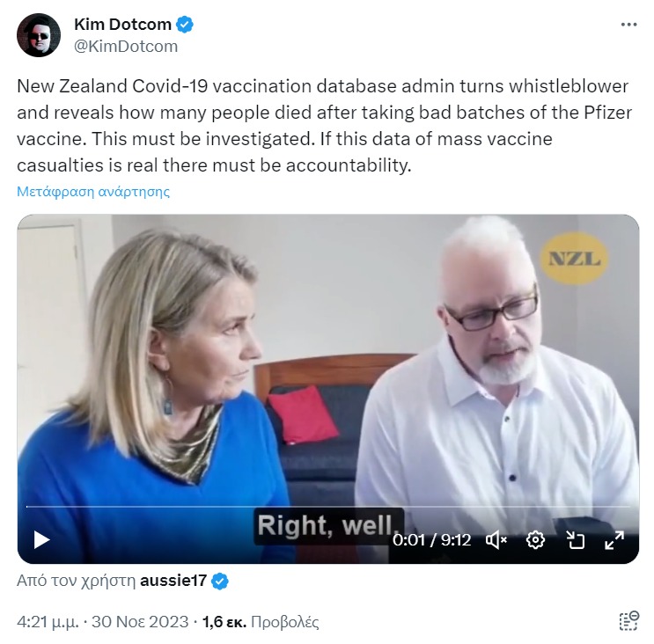Image resolution: width=654 pixels, height=644 pixels.
Task: Open video settings gear
Action: tap(535, 540)
